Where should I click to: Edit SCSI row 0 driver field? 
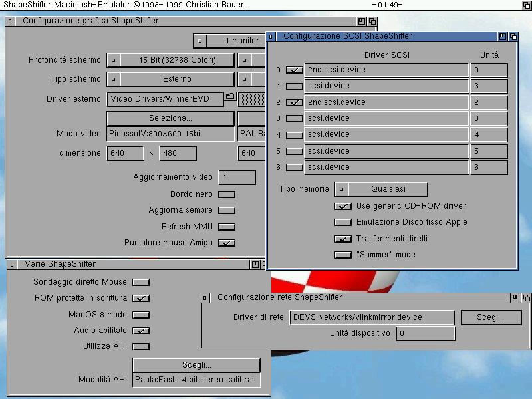coord(387,70)
